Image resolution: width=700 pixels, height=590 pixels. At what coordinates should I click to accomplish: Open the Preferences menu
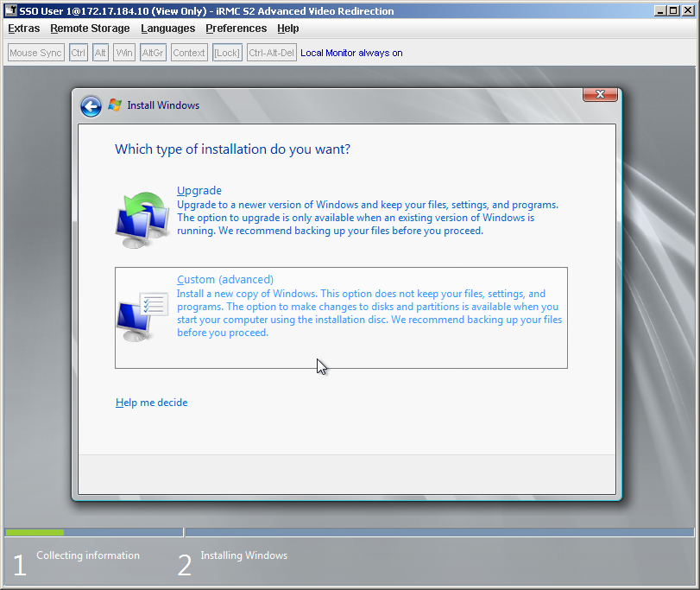click(x=236, y=29)
